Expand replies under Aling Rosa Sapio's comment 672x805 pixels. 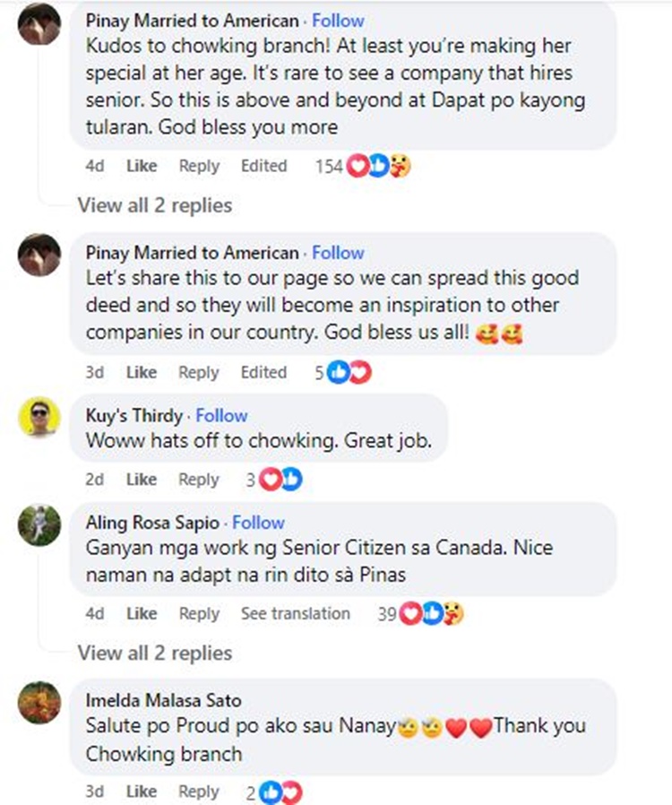click(154, 654)
